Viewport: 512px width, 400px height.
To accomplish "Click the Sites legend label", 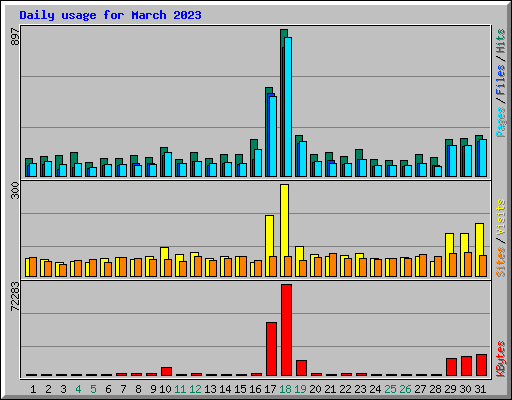I will (x=500, y=262).
